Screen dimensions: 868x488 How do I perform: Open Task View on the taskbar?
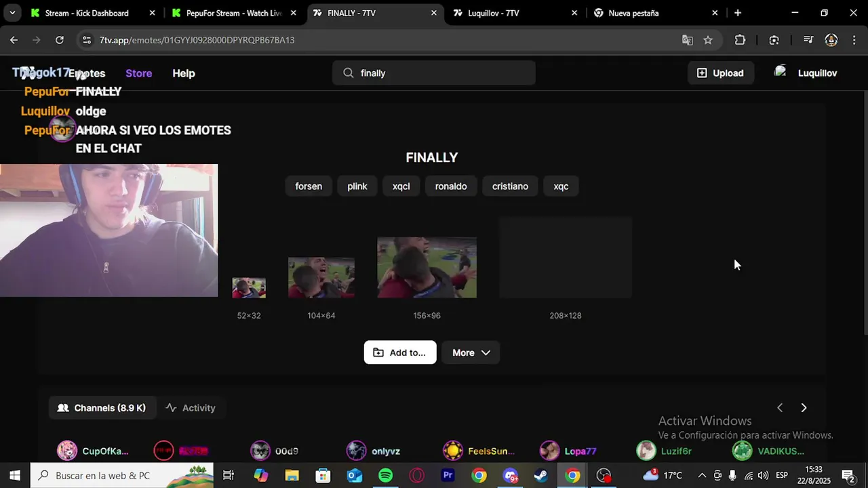pyautogui.click(x=229, y=476)
